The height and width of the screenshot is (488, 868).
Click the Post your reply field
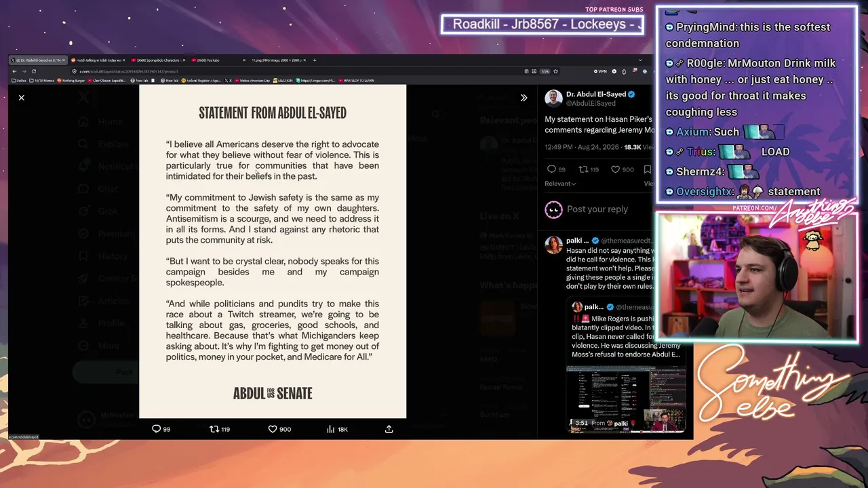[x=597, y=209]
